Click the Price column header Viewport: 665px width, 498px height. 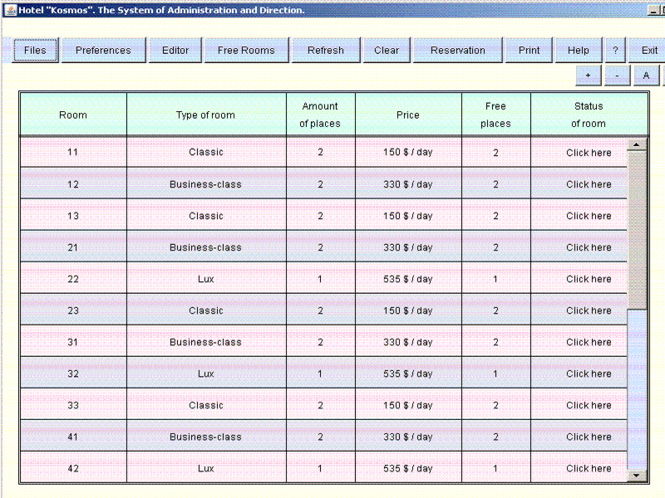point(408,115)
